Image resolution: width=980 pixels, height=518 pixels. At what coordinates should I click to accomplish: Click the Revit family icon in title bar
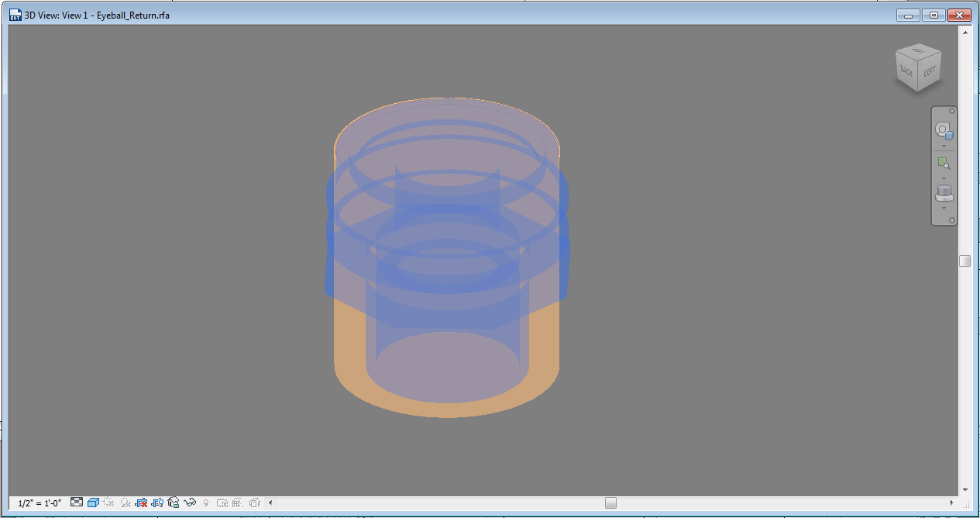click(15, 15)
